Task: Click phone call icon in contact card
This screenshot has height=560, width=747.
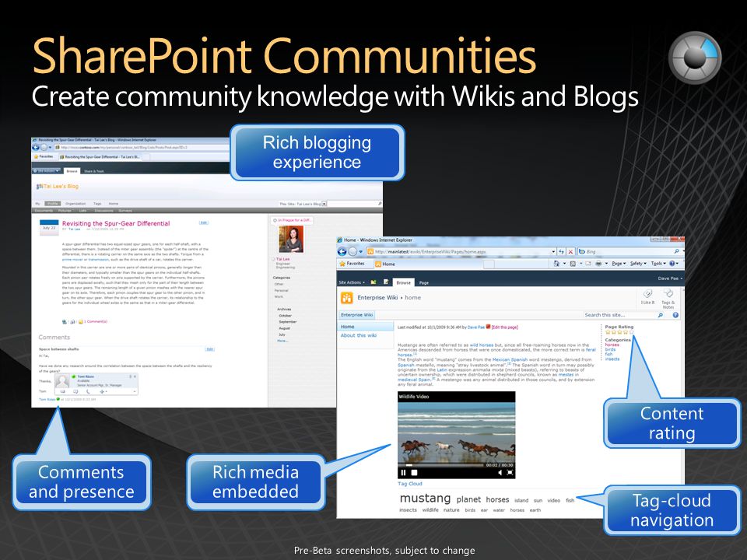Action: point(88,391)
